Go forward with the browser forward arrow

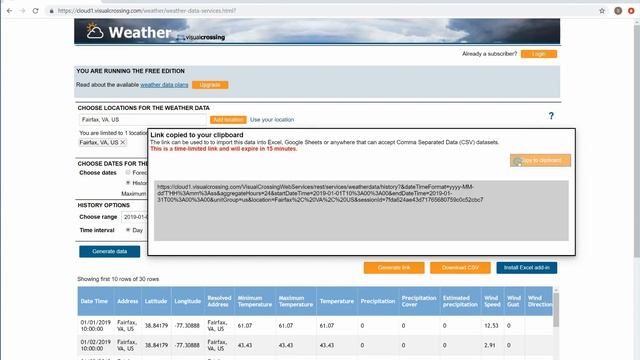point(22,11)
